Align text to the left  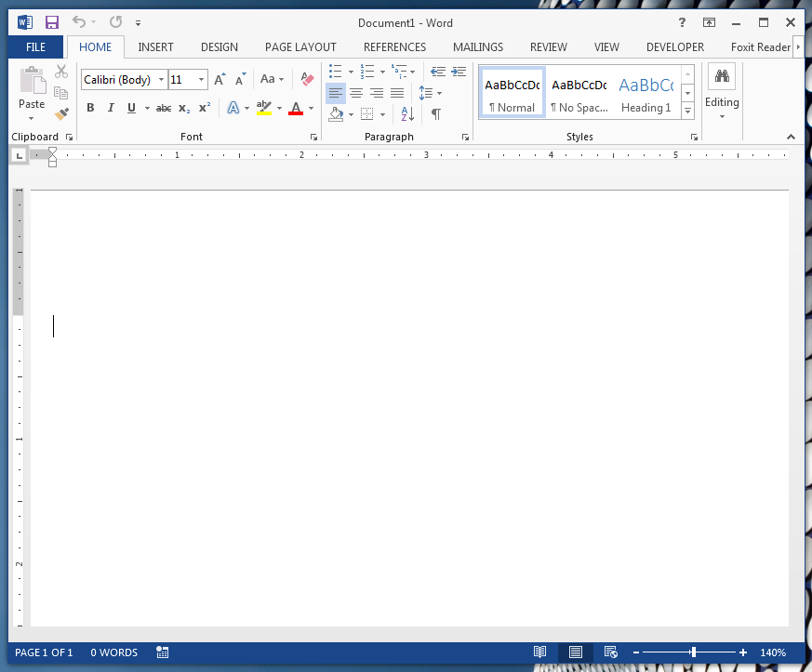[336, 93]
